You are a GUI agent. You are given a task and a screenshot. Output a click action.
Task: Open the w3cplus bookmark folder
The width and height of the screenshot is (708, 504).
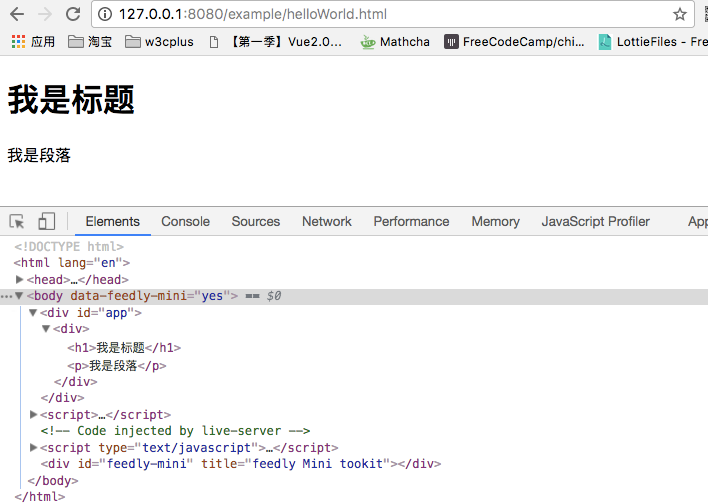pos(159,42)
